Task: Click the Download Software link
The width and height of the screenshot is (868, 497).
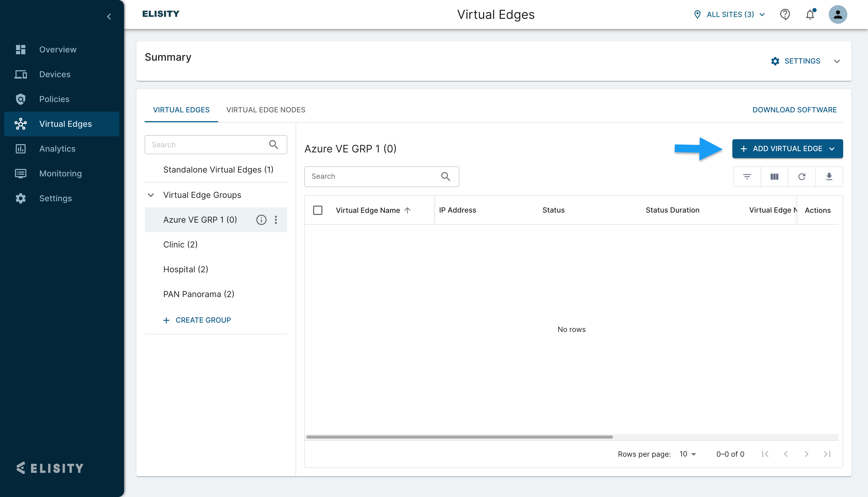Action: pos(794,110)
